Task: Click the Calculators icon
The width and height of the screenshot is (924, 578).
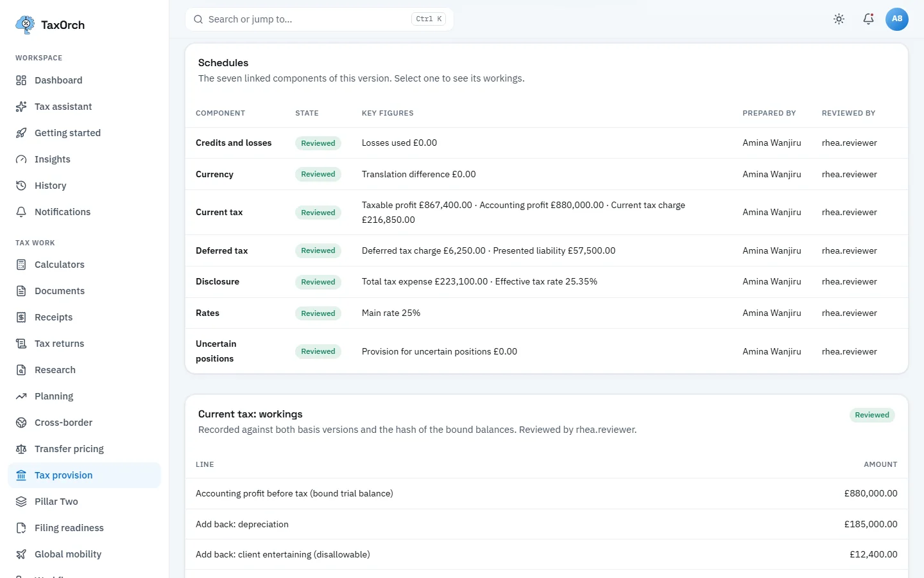Action: pyautogui.click(x=21, y=265)
